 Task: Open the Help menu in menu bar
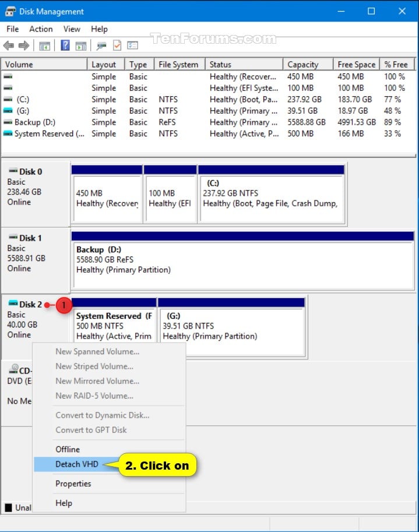[x=99, y=29]
